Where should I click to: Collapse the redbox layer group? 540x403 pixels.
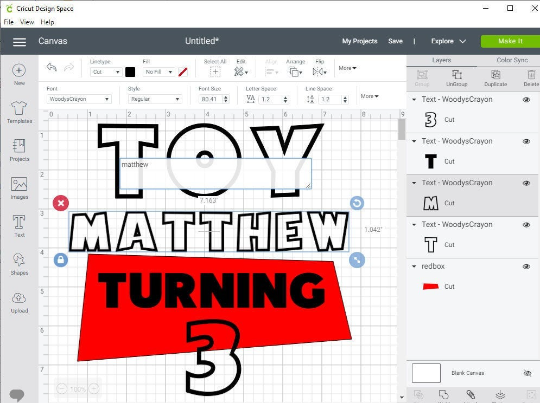[414, 266]
